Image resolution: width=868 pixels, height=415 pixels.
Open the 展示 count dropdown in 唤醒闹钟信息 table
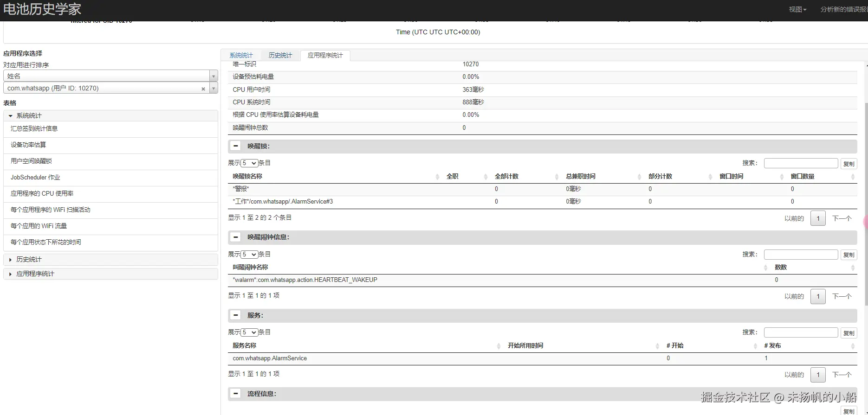(249, 255)
